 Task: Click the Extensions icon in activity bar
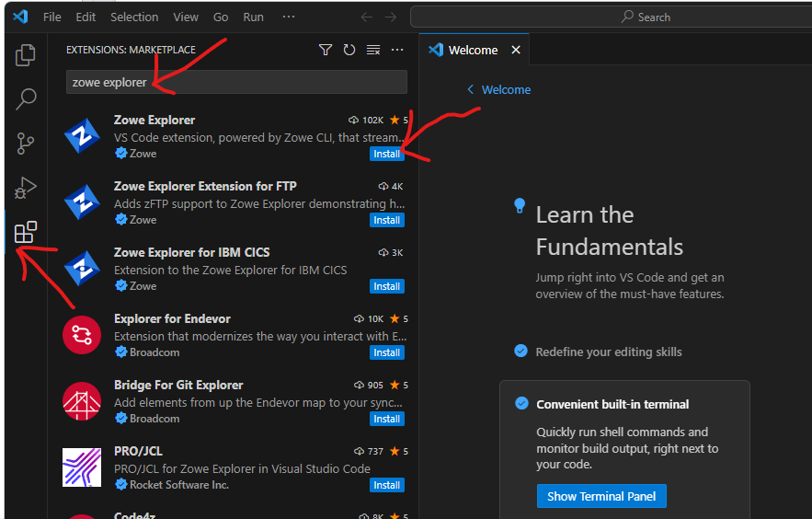point(26,233)
